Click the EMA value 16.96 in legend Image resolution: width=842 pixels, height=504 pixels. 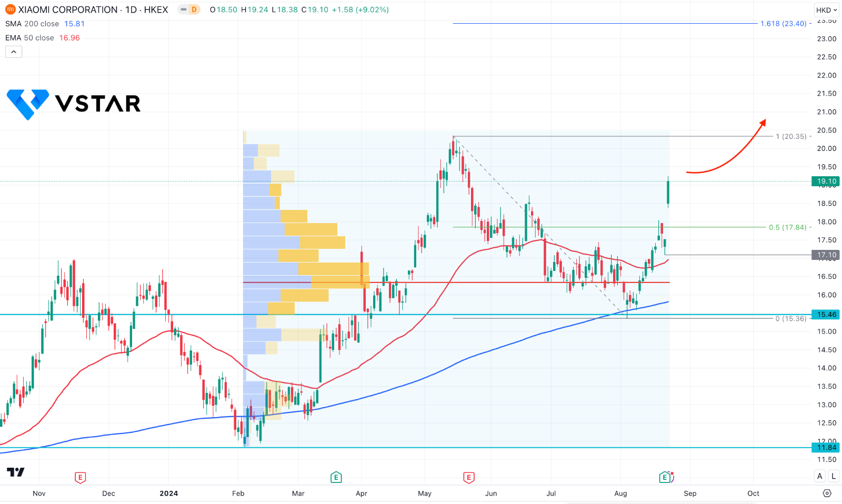click(69, 38)
